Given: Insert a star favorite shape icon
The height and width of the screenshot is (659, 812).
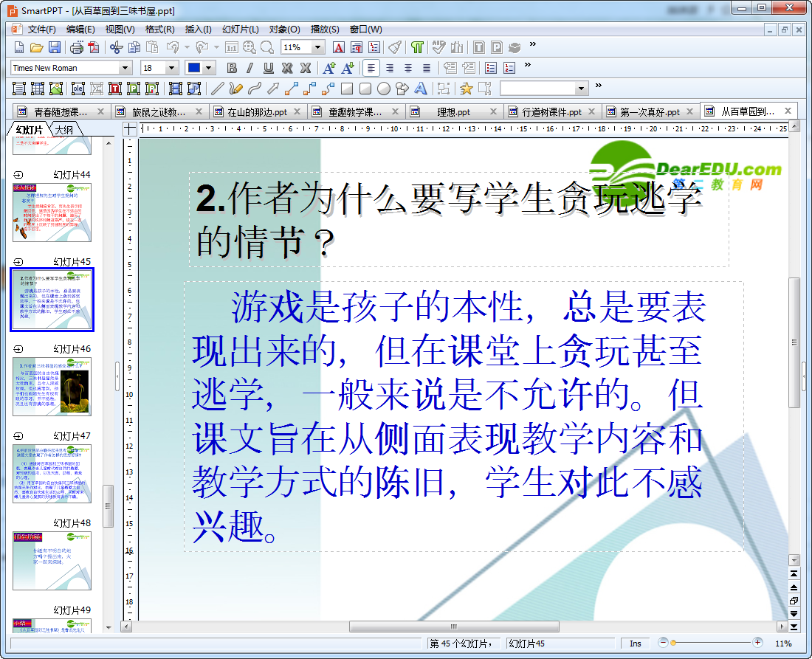Looking at the screenshot, I should [x=466, y=89].
